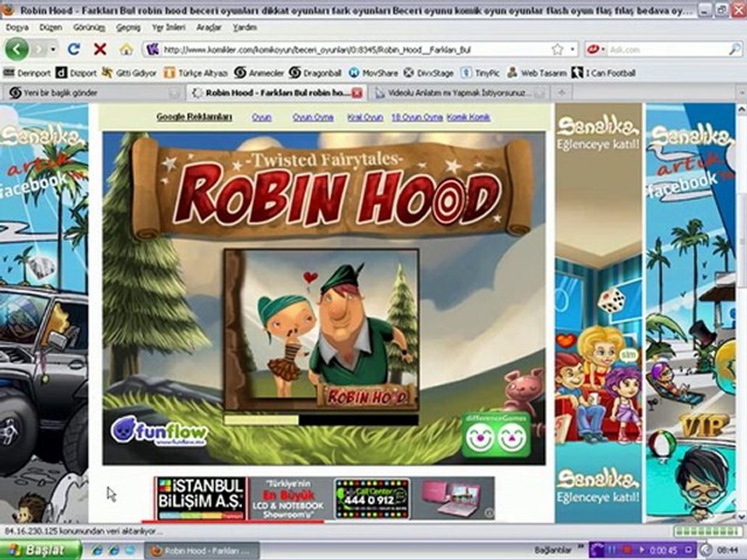Click the taskbar clock showing 08:44
The height and width of the screenshot is (560, 747).
click(x=727, y=551)
